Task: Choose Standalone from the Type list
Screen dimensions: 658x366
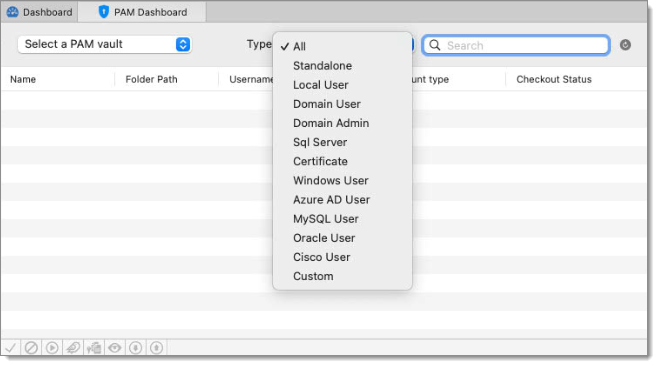Action: [342, 66]
